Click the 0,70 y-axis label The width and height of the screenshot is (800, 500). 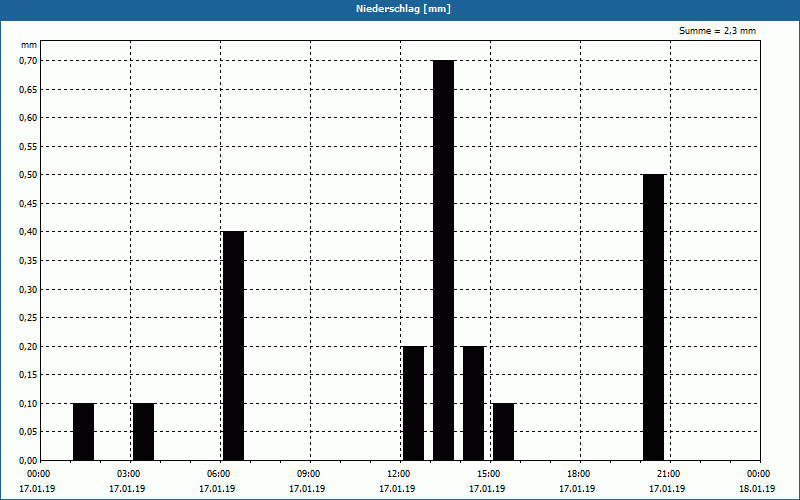pos(28,61)
